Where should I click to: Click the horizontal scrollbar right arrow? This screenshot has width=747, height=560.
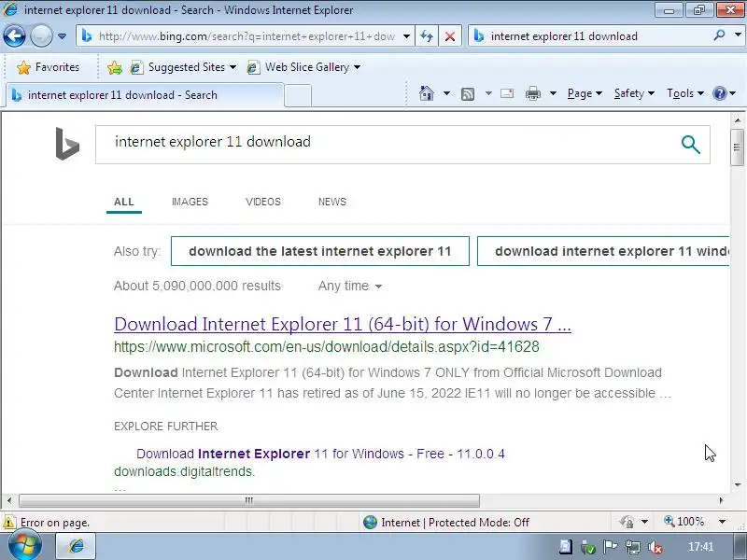click(x=721, y=500)
